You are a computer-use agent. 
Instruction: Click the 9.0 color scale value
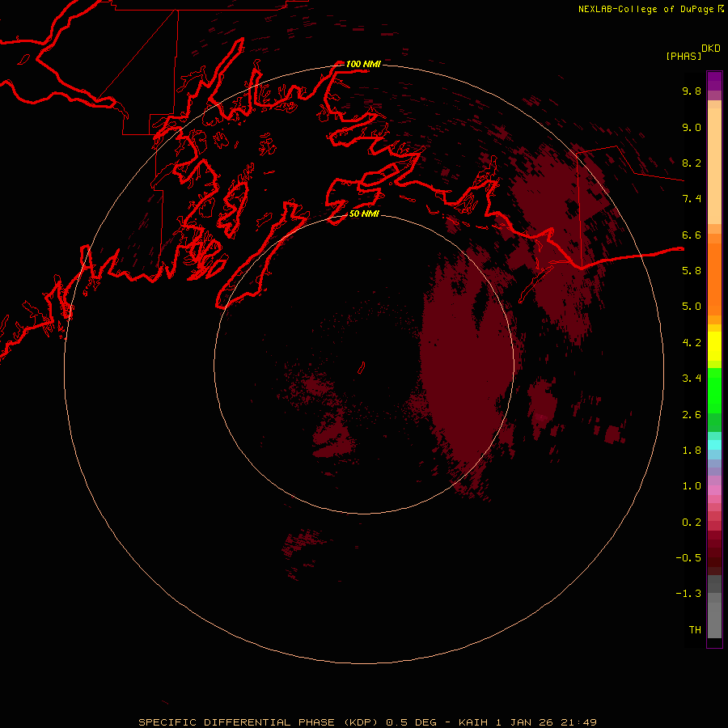(692, 127)
